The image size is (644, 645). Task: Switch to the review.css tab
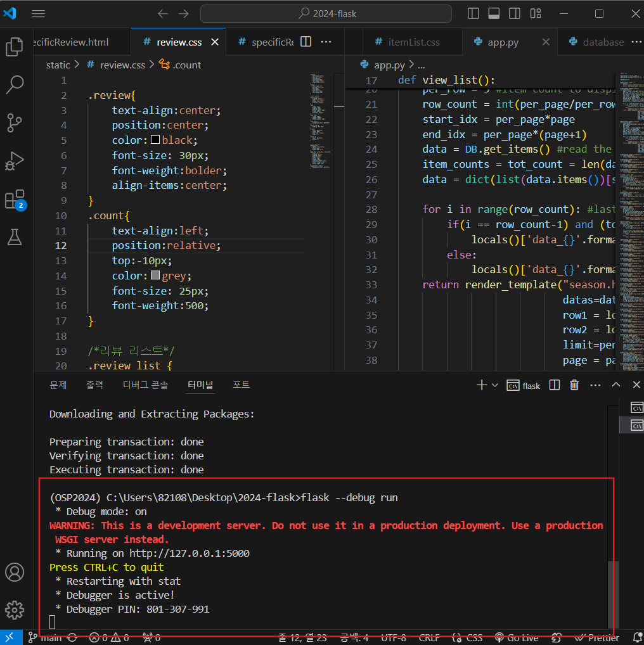coord(179,42)
